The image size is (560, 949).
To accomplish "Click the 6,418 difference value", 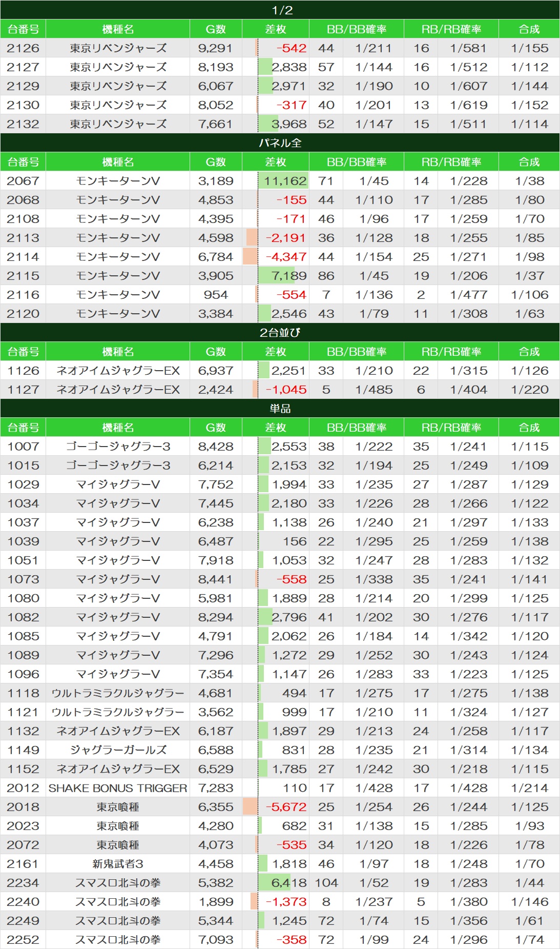I will [289, 883].
